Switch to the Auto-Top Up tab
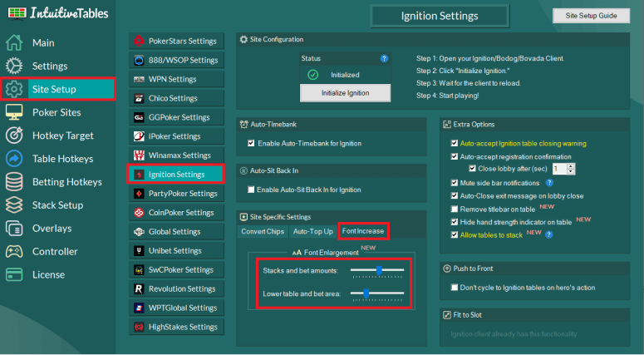This screenshot has height=355, width=644. point(313,231)
